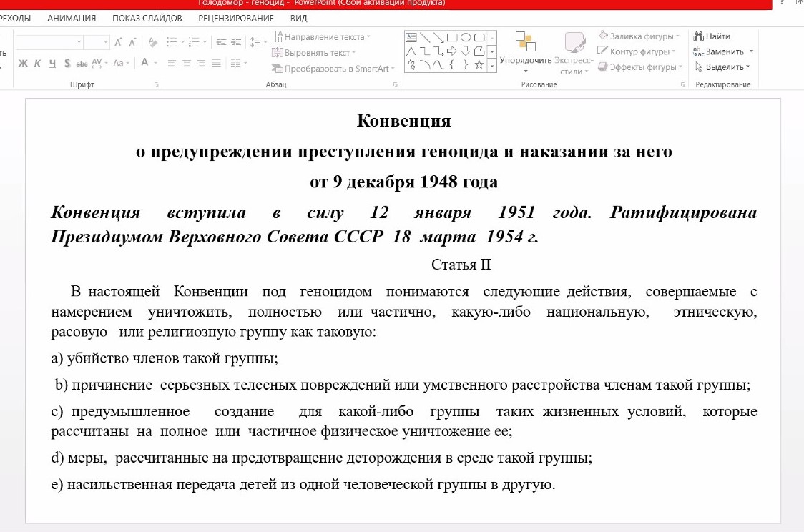Select the right brace shape

pos(466,64)
